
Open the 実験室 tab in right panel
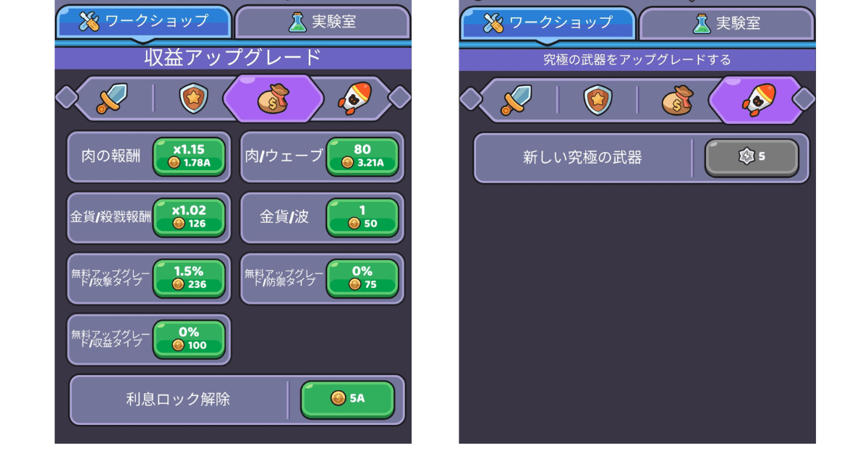pyautogui.click(x=727, y=23)
